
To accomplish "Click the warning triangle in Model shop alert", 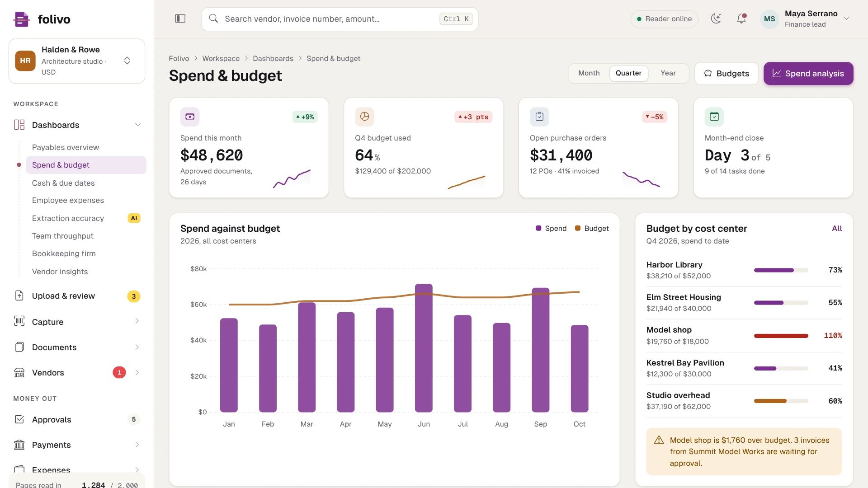I will tap(659, 440).
